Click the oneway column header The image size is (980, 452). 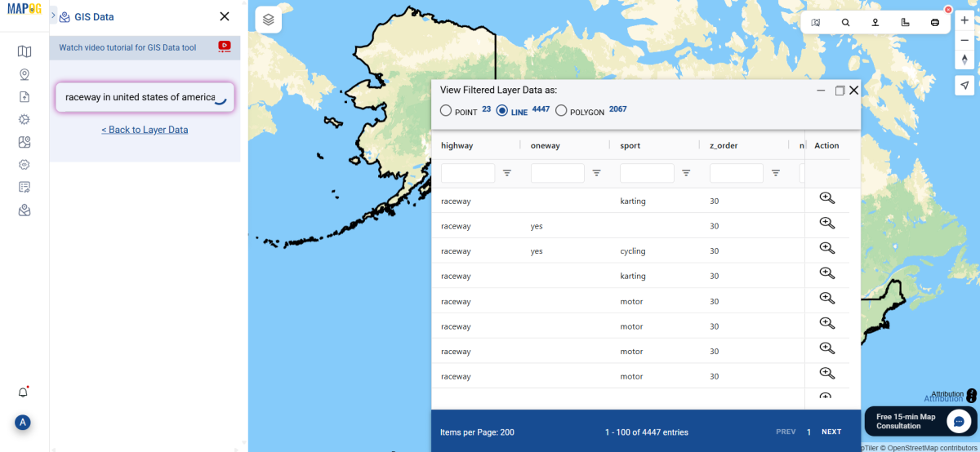(x=545, y=145)
